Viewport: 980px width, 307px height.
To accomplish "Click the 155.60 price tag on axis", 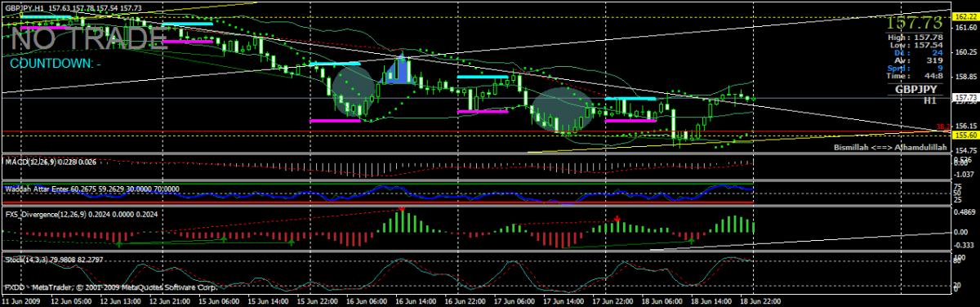I will [966, 135].
